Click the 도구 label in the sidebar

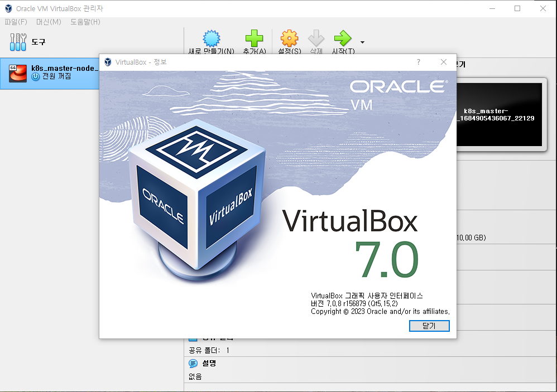click(39, 42)
